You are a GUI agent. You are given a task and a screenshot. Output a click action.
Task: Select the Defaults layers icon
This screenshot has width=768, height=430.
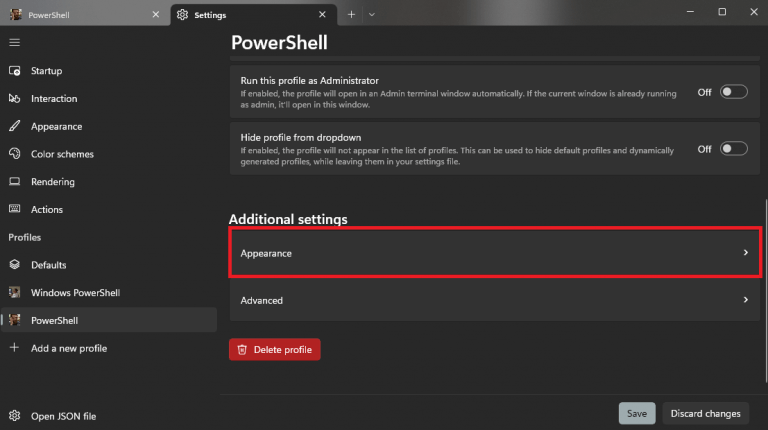tap(15, 264)
